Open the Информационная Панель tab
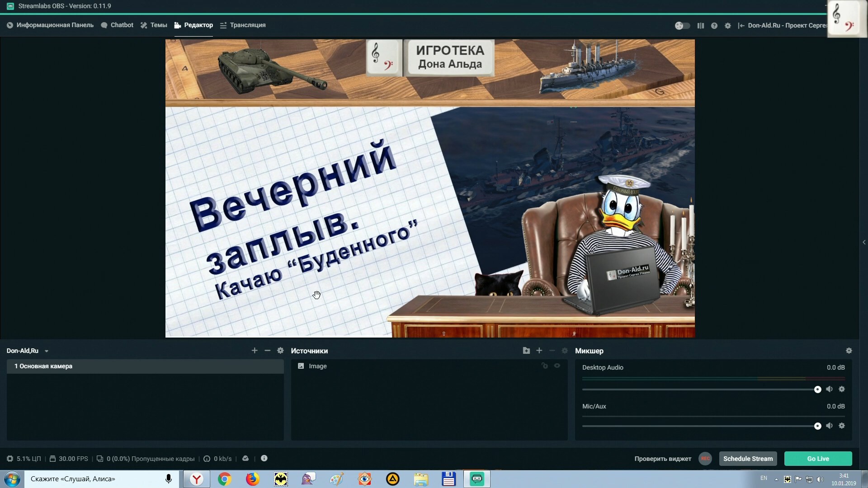 pyautogui.click(x=50, y=25)
